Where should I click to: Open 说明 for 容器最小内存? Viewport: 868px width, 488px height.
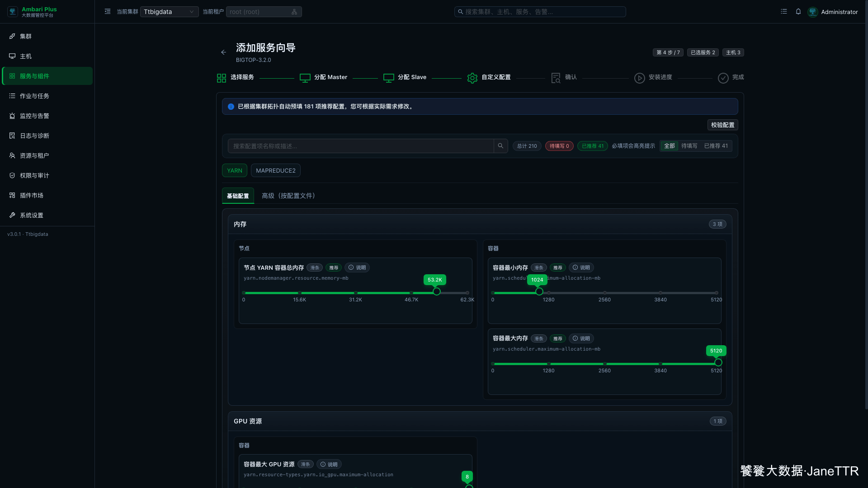pos(581,267)
